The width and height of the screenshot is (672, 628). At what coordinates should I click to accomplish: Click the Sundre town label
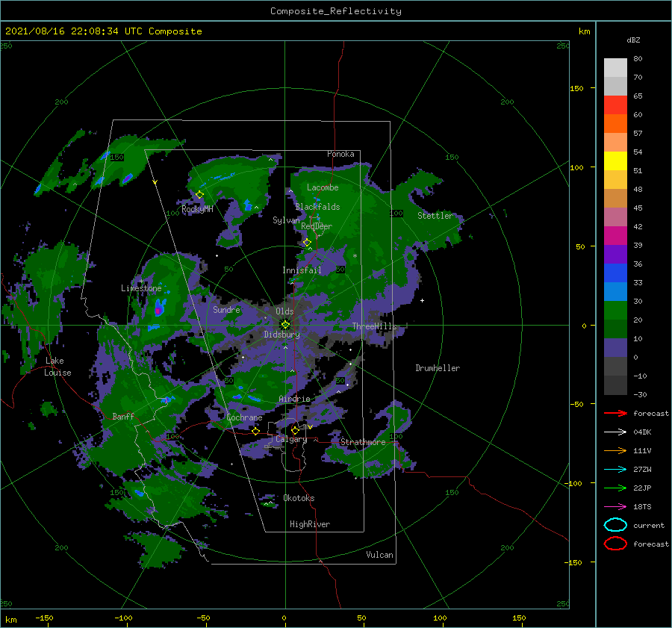tap(226, 309)
